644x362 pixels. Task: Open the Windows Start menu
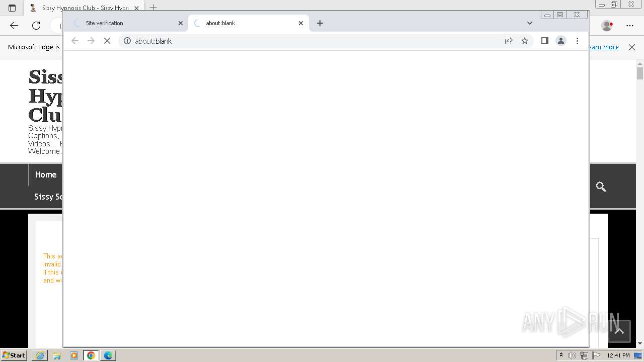pyautogui.click(x=14, y=355)
